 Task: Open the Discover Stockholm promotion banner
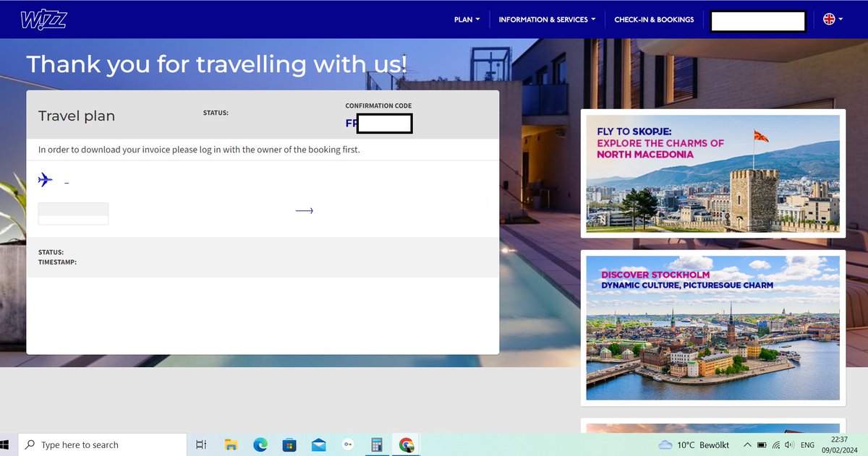point(712,327)
